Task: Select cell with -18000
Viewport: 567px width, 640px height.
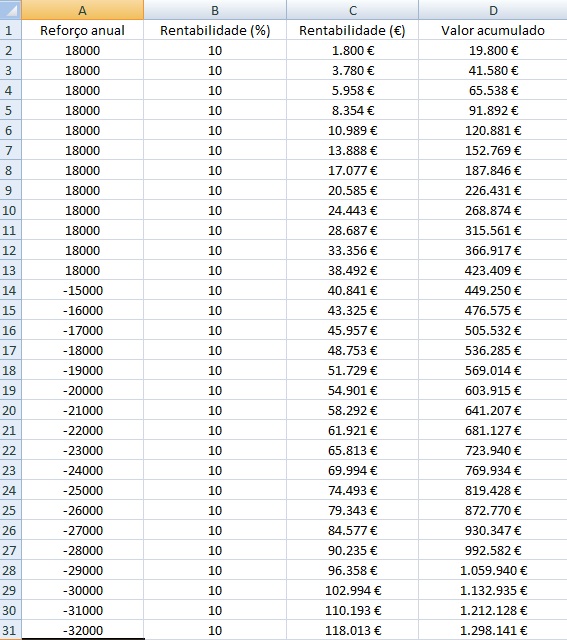Action: click(82, 350)
